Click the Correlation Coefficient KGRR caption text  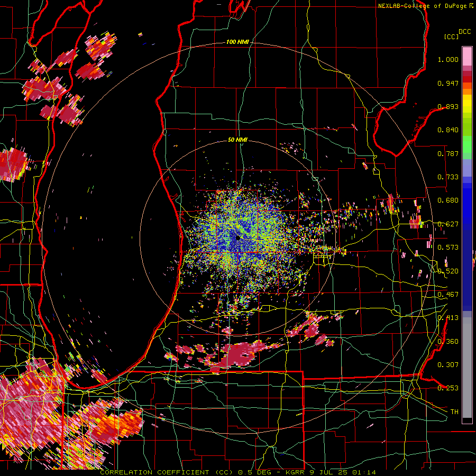(x=238, y=472)
